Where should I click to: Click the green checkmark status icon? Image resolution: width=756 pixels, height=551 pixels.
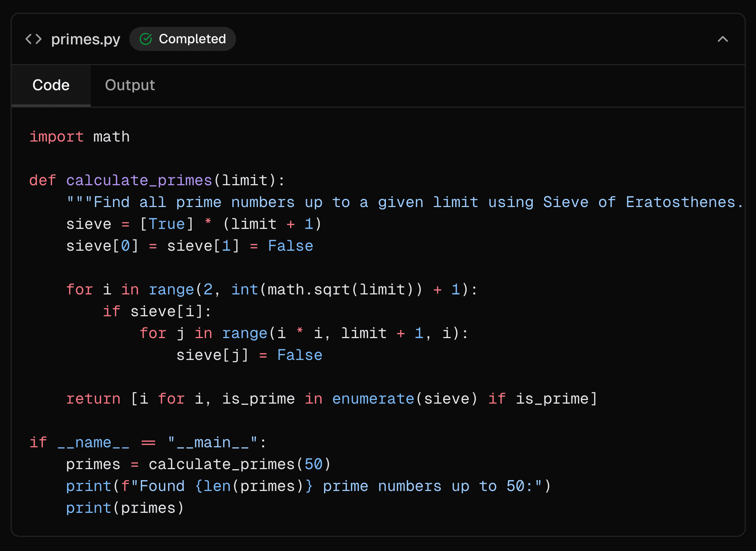pyautogui.click(x=146, y=39)
